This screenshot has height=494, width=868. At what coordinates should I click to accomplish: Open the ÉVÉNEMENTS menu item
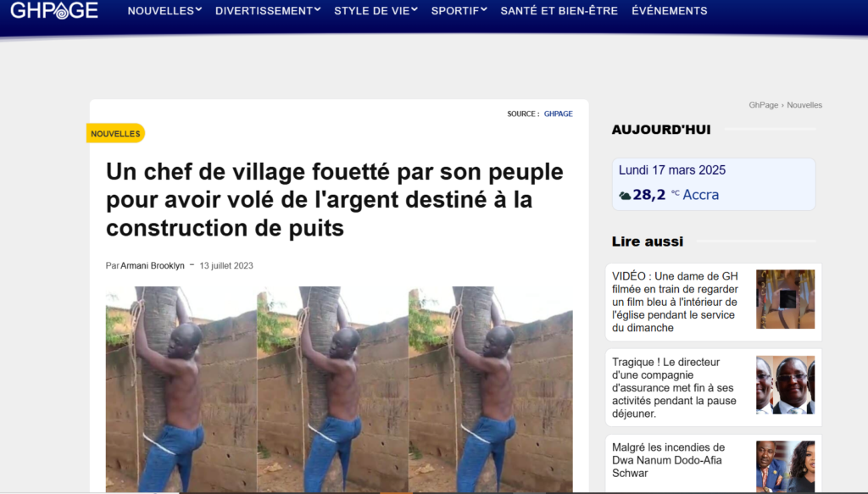[x=670, y=10]
